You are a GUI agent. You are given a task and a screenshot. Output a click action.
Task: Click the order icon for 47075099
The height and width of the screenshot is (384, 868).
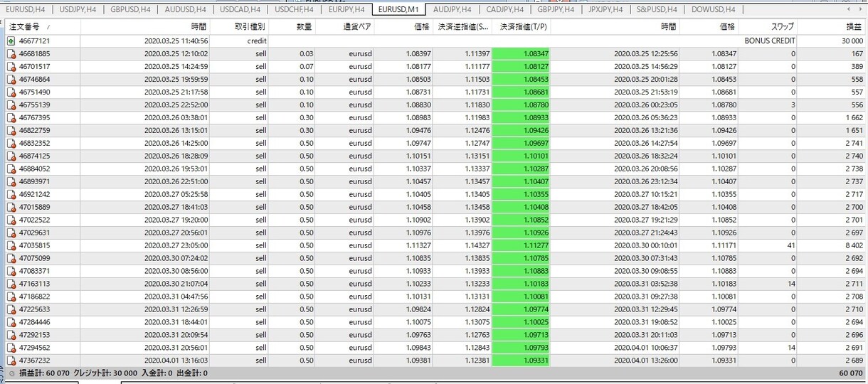tap(11, 259)
